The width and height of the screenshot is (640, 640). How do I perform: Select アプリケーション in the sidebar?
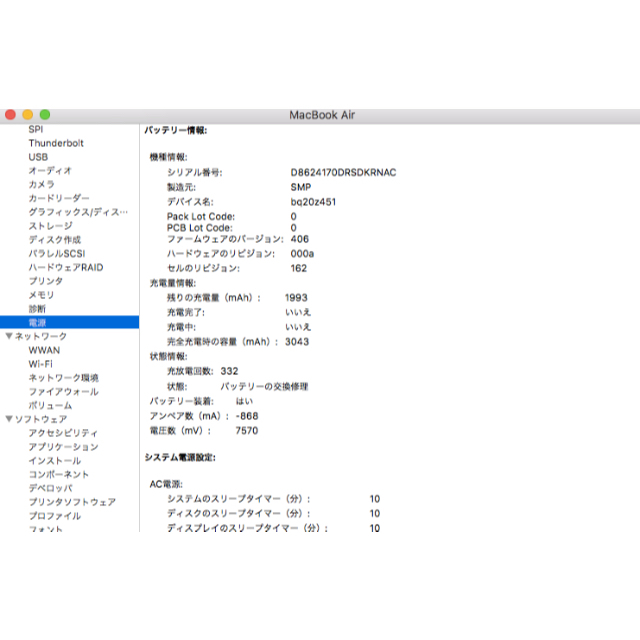(x=63, y=447)
